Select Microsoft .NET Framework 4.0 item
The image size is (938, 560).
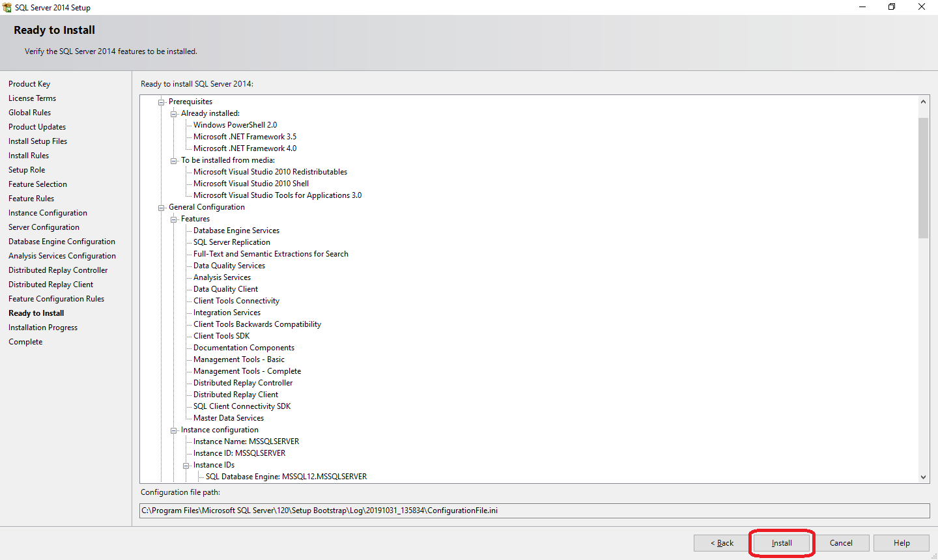coord(245,148)
